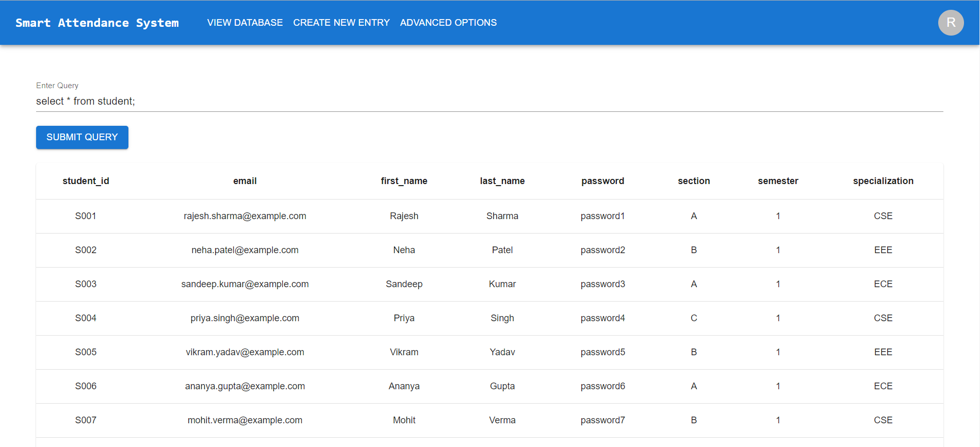Click the email column header

(x=245, y=181)
